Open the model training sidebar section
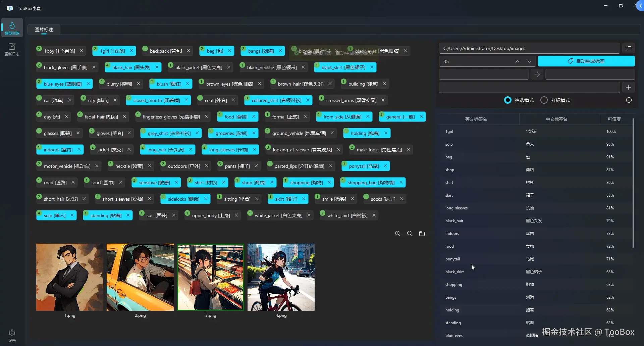This screenshot has height=346, width=644. coord(12,28)
